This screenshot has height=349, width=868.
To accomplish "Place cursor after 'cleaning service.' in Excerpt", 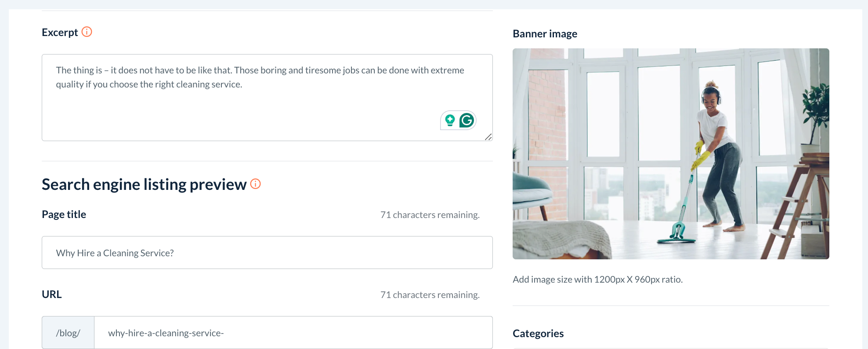I will click(x=242, y=84).
